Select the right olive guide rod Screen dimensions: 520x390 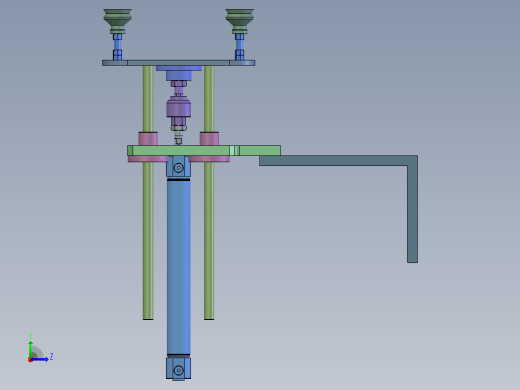click(x=209, y=233)
